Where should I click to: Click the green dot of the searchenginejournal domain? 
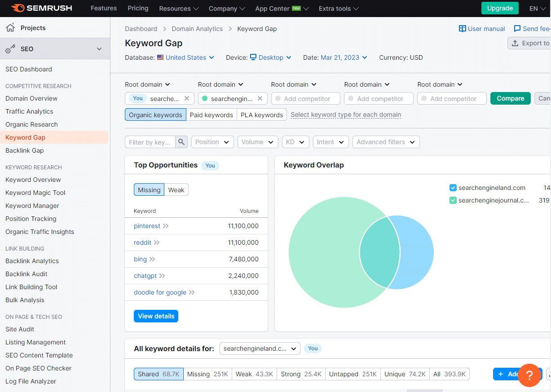pyautogui.click(x=205, y=98)
